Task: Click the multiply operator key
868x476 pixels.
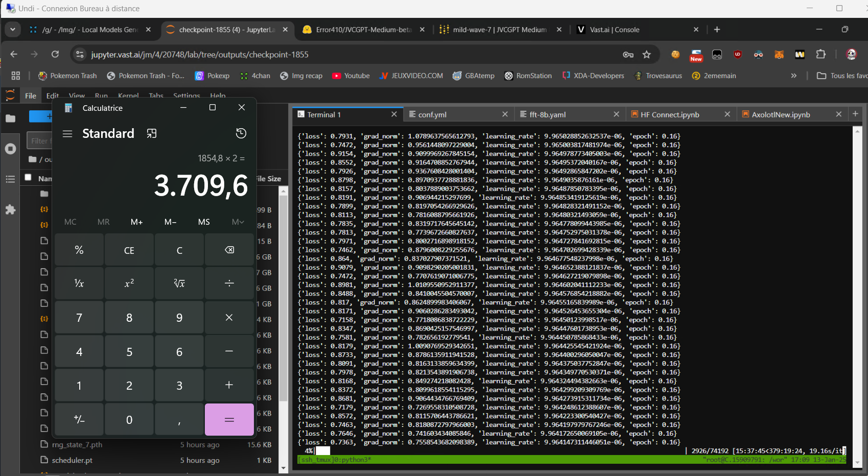Action: click(229, 318)
